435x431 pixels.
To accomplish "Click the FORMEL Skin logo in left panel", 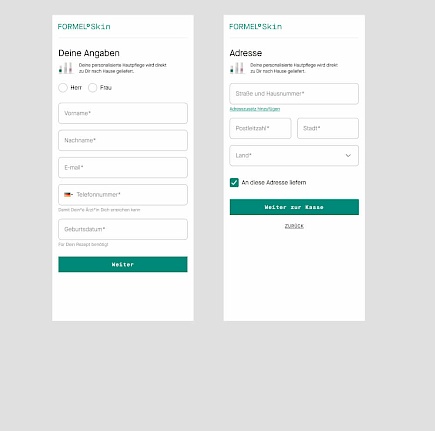I will point(84,27).
